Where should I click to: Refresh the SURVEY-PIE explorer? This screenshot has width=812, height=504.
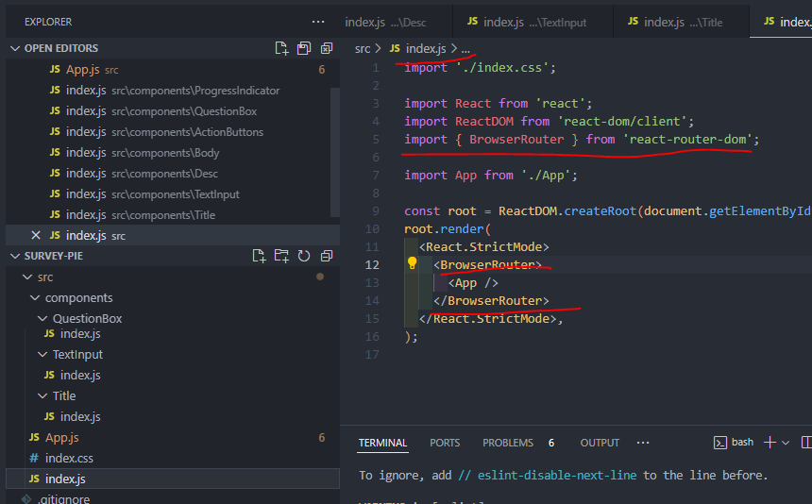pos(304,256)
